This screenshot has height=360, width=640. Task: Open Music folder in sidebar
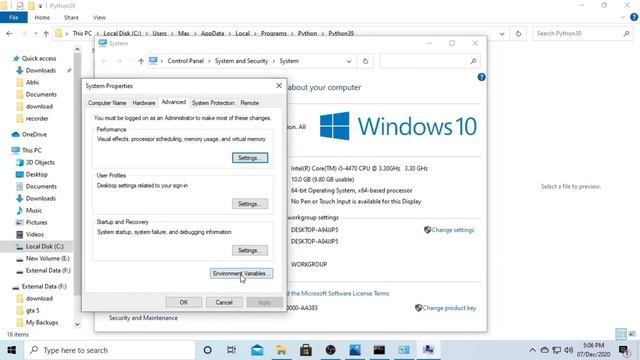coord(33,210)
